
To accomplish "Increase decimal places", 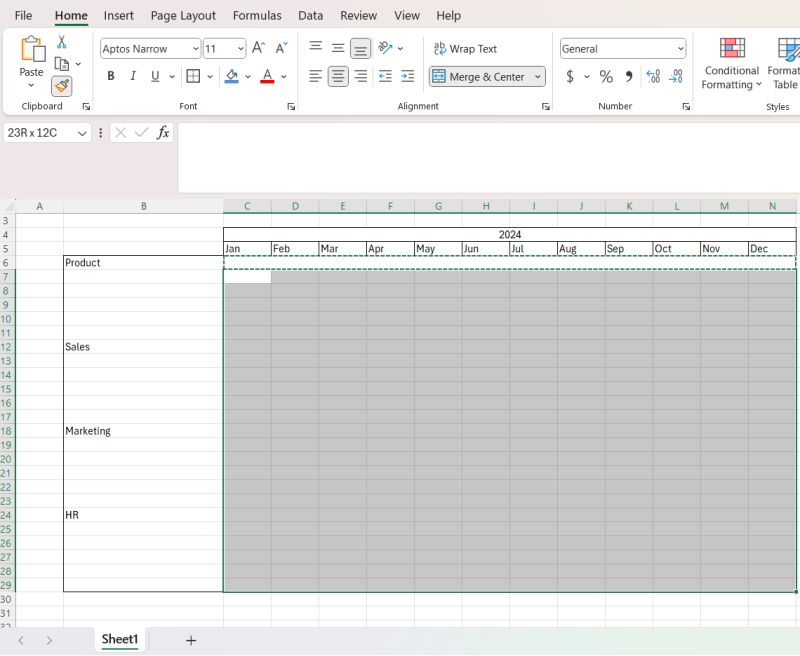I will (652, 75).
